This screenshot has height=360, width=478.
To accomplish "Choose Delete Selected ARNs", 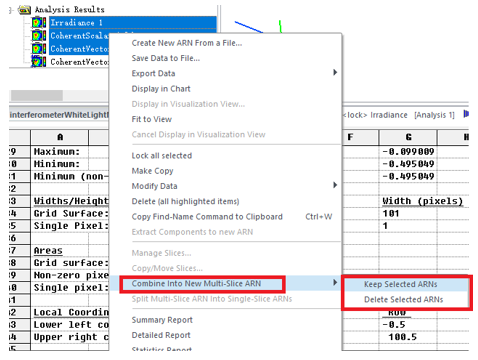I will pos(403,300).
